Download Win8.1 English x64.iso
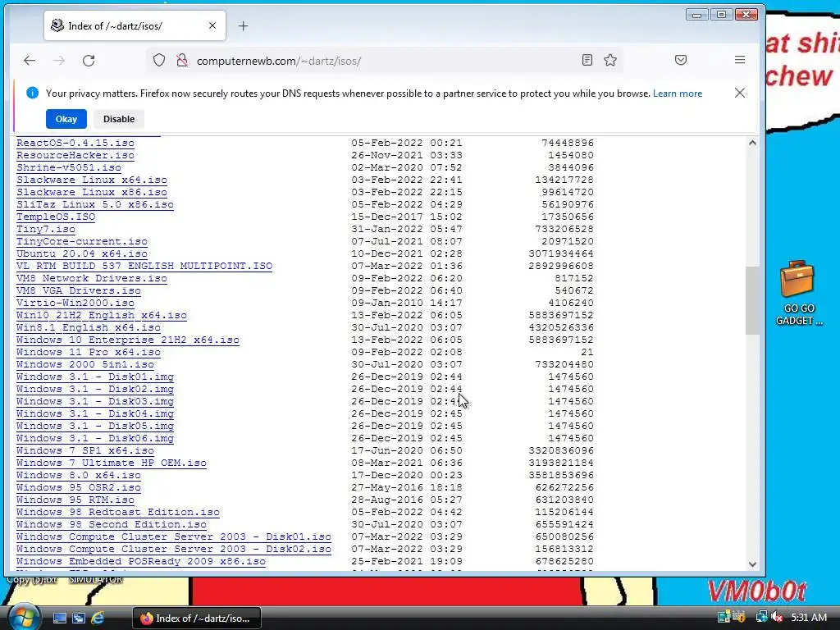The width and height of the screenshot is (840, 630). coord(89,328)
